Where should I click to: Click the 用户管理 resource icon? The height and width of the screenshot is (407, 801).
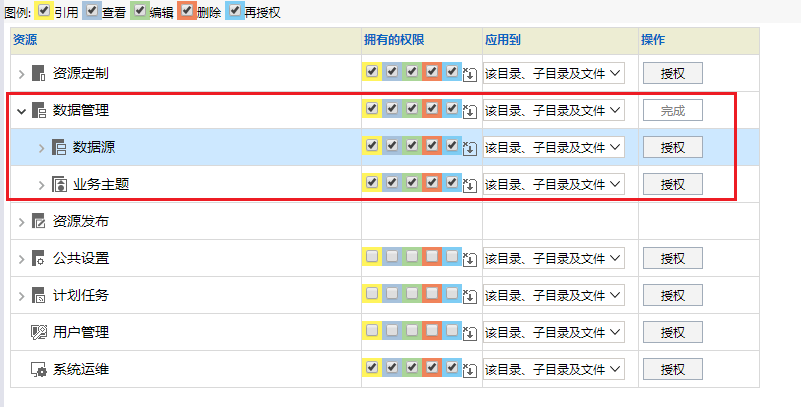[39, 332]
